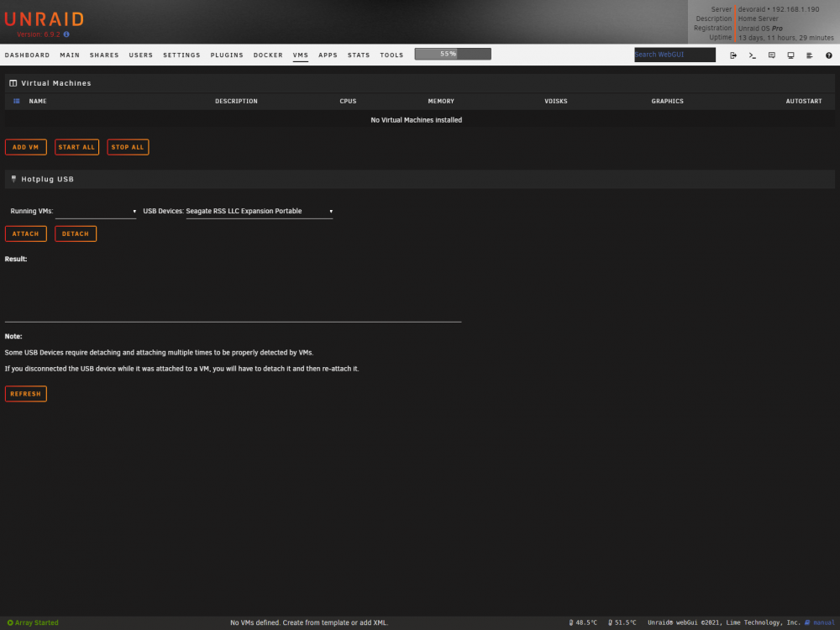This screenshot has height=630, width=840.
Task: Open the Docker tab
Action: pos(269,55)
